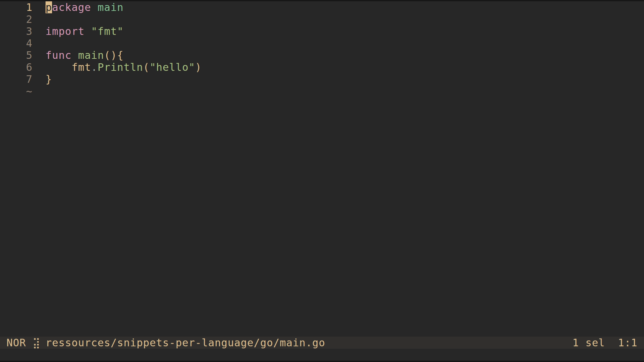Click the "1 sel" selection count
The image size is (644, 362).
pyautogui.click(x=588, y=343)
